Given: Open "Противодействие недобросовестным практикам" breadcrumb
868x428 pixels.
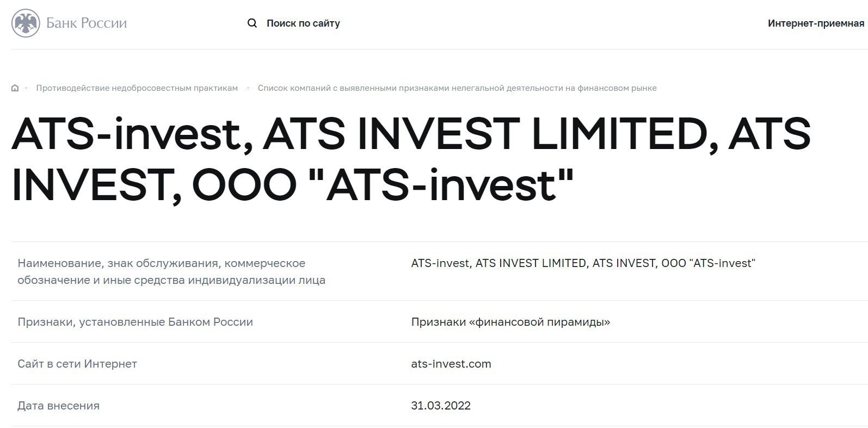Looking at the screenshot, I should pyautogui.click(x=137, y=88).
